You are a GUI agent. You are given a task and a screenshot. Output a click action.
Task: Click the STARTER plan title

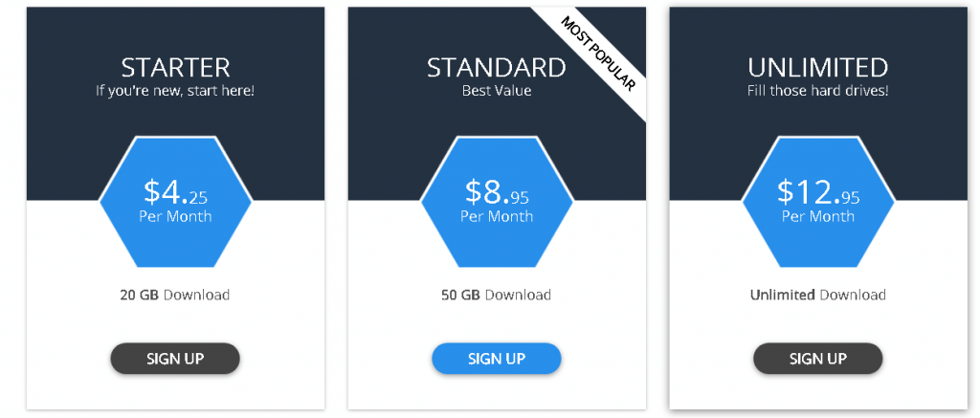click(175, 68)
